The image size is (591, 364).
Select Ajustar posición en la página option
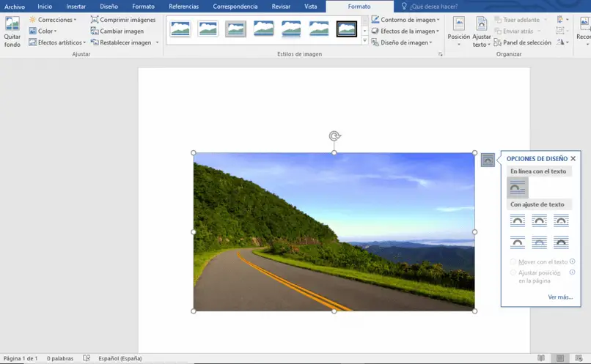(x=513, y=272)
